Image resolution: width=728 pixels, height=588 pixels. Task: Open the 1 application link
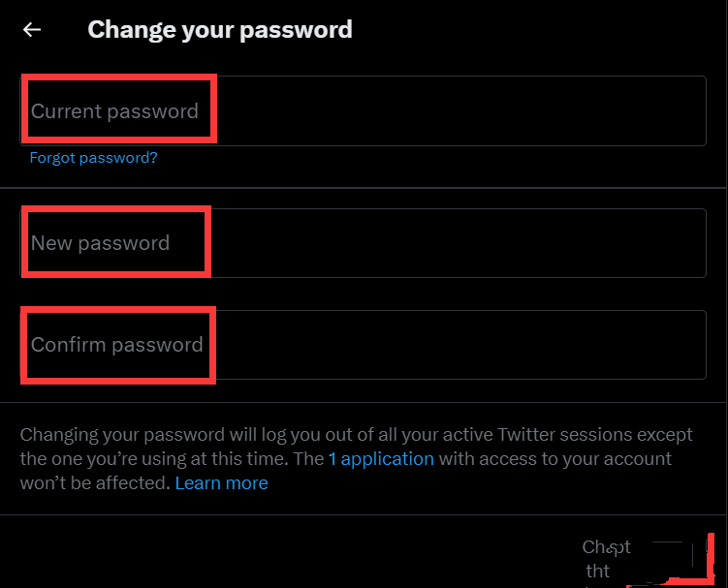point(381,458)
